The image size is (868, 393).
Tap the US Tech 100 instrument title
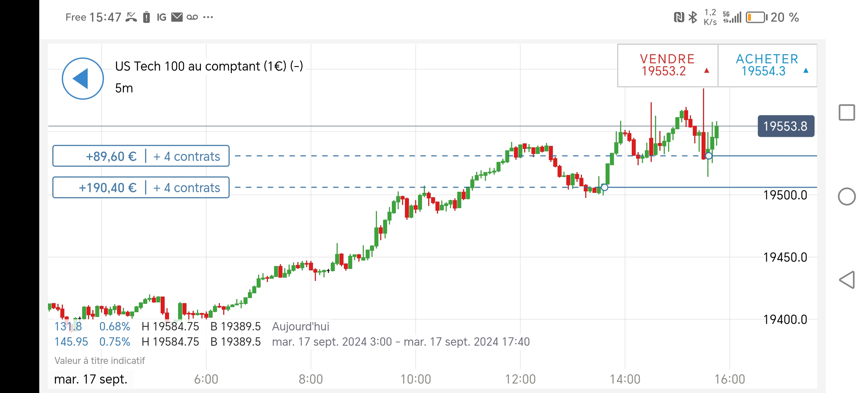[209, 66]
